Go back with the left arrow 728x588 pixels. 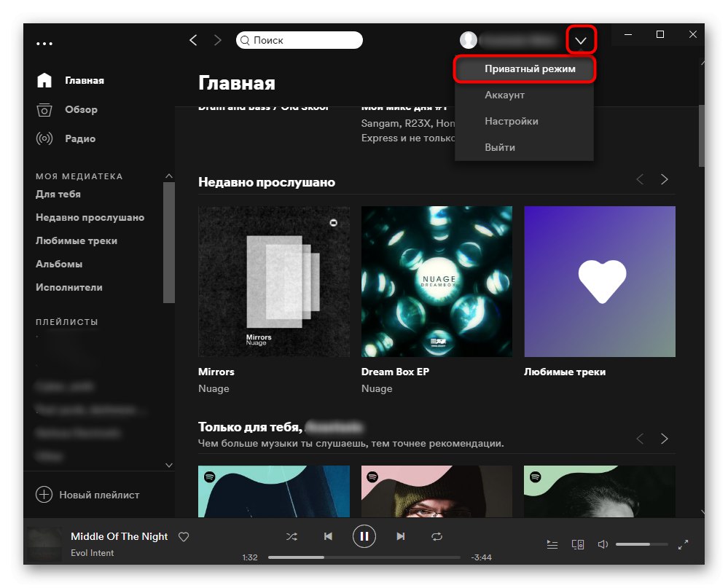(x=194, y=40)
